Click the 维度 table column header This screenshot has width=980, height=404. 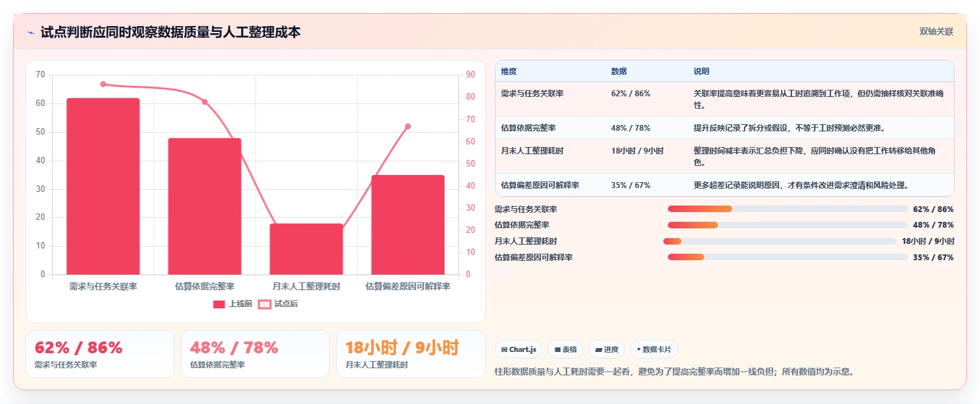coord(509,71)
